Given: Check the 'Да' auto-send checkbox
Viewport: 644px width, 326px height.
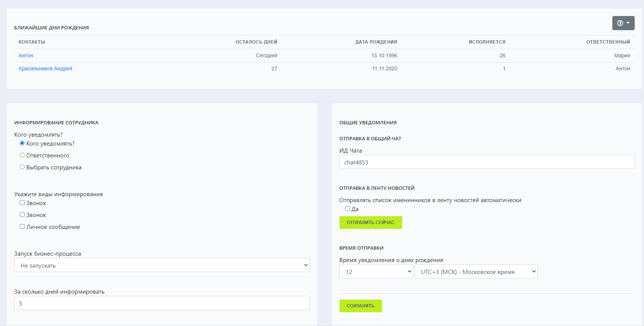Looking at the screenshot, I should pos(347,209).
